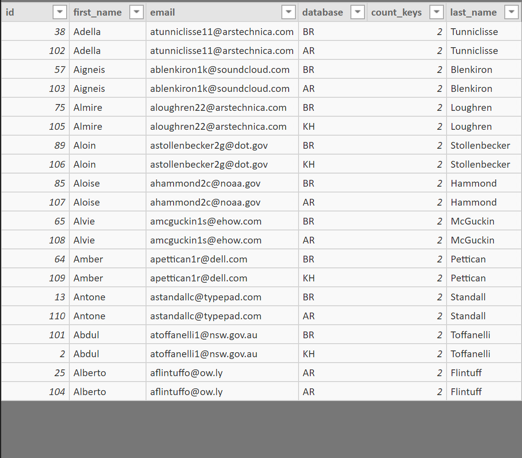Click id cell 105

35,127
